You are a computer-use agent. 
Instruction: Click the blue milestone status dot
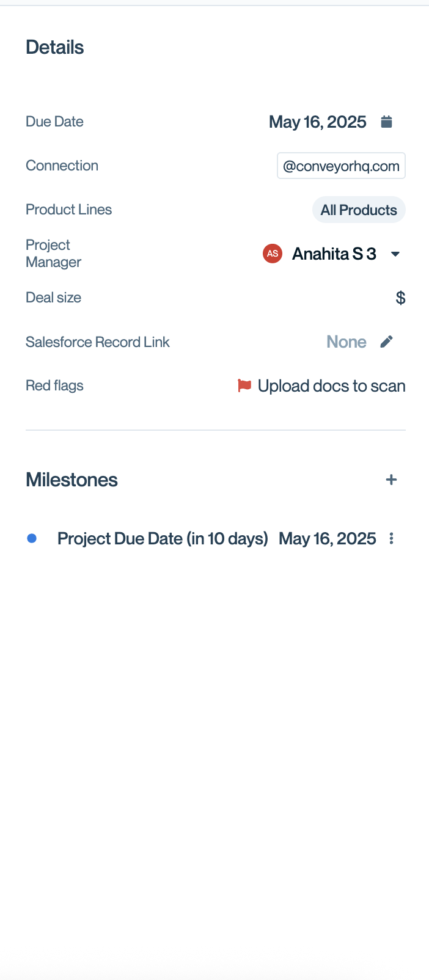[32, 538]
